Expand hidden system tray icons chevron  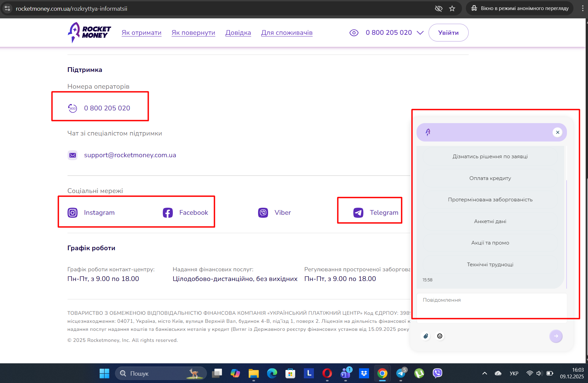pos(485,373)
